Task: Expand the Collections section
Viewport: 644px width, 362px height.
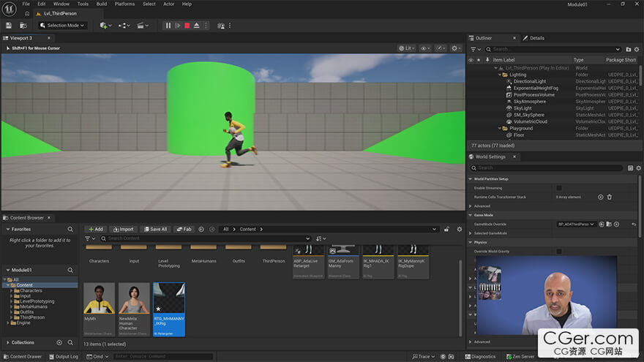Action: click(x=22, y=342)
